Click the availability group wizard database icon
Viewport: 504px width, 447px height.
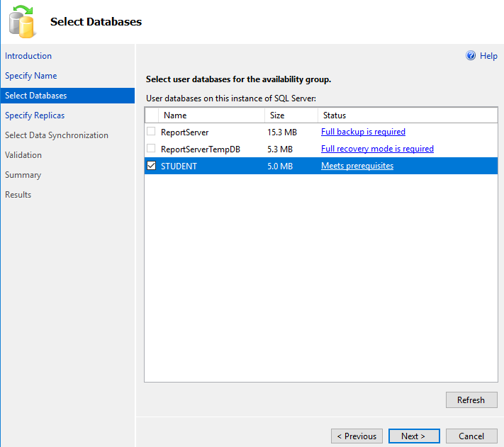(x=22, y=21)
